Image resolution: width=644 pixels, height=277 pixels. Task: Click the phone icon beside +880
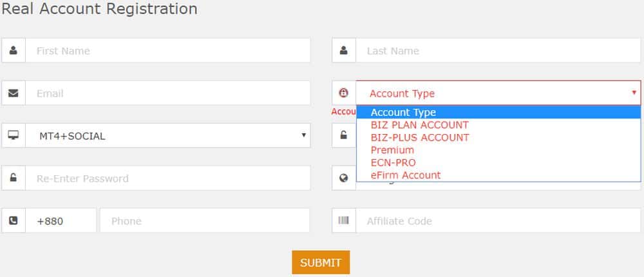(x=14, y=220)
